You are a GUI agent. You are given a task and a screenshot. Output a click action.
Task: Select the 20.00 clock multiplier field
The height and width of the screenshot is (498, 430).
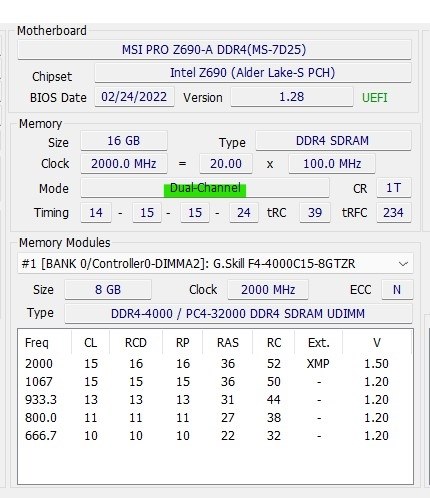pyautogui.click(x=226, y=164)
